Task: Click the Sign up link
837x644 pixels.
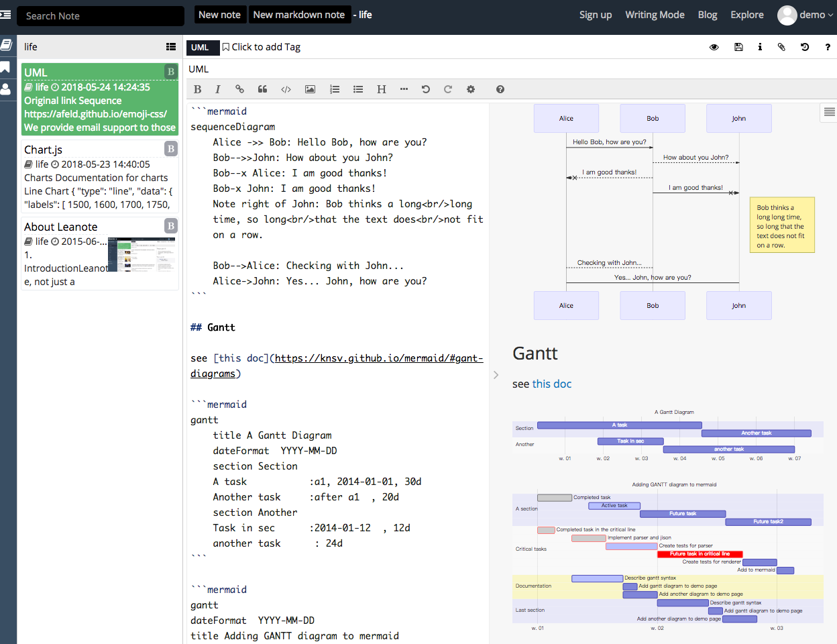Action: click(x=596, y=15)
